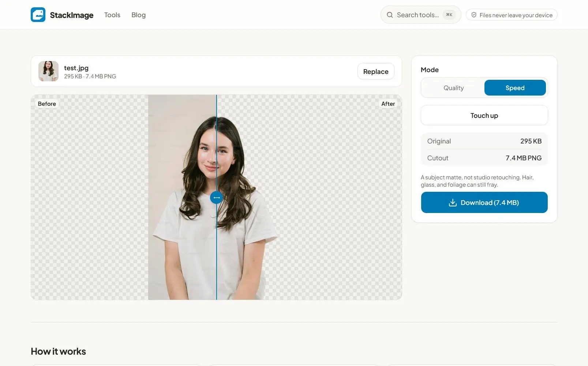This screenshot has height=366, width=588.
Task: Click the download arrow icon
Action: (x=453, y=203)
